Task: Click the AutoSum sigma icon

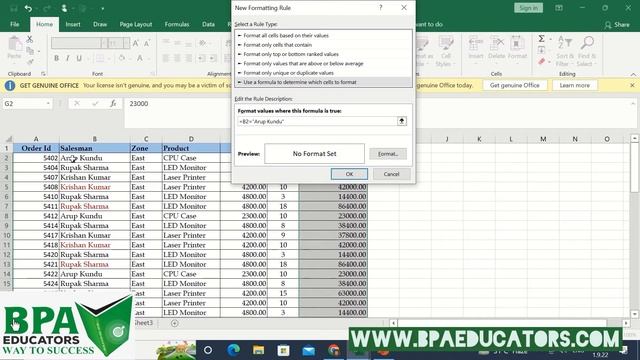Action: 541,39
